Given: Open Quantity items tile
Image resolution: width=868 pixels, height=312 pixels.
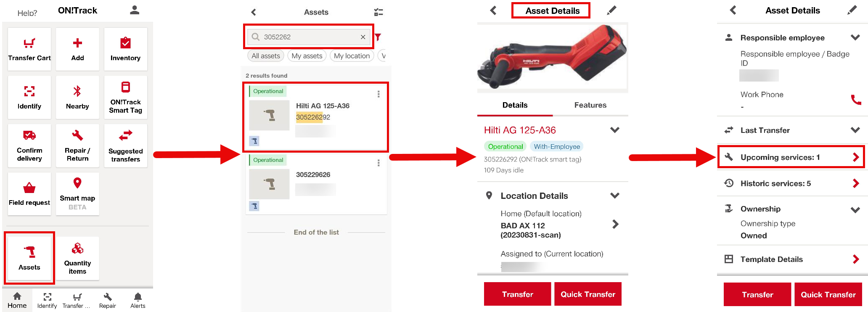Looking at the screenshot, I should tap(77, 258).
